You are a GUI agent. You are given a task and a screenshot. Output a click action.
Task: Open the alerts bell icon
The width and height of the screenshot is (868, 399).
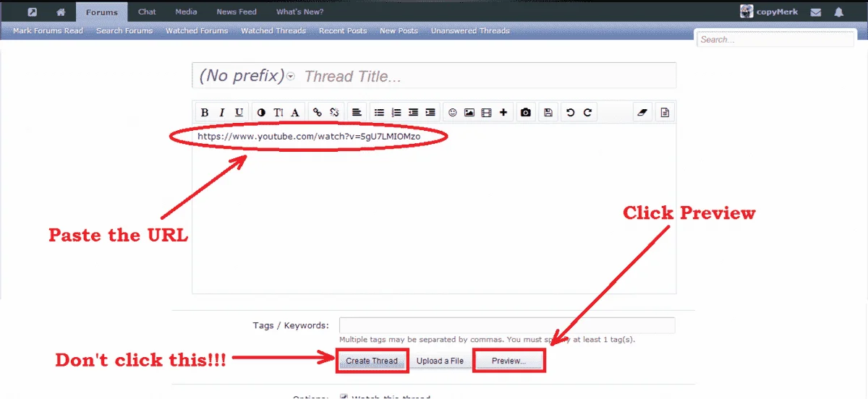click(839, 12)
